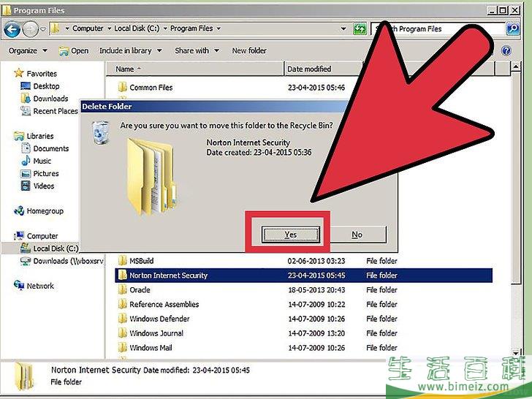Select Downloads under Favorites
This screenshot has width=532, height=399.
coord(50,99)
